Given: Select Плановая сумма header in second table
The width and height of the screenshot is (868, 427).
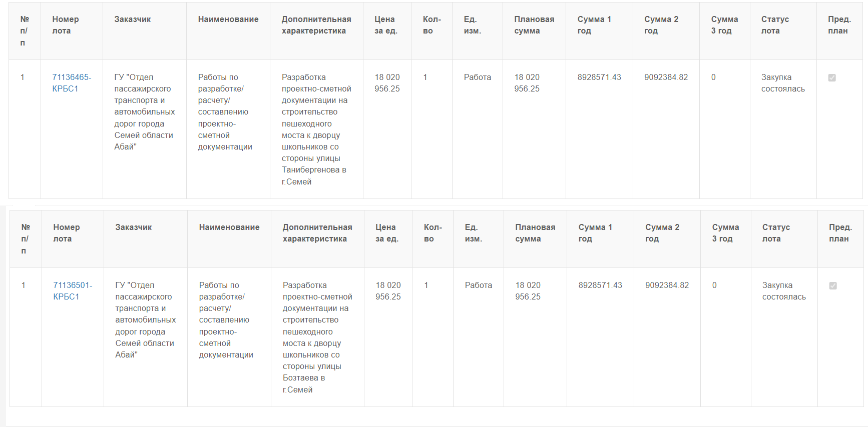Looking at the screenshot, I should (535, 233).
